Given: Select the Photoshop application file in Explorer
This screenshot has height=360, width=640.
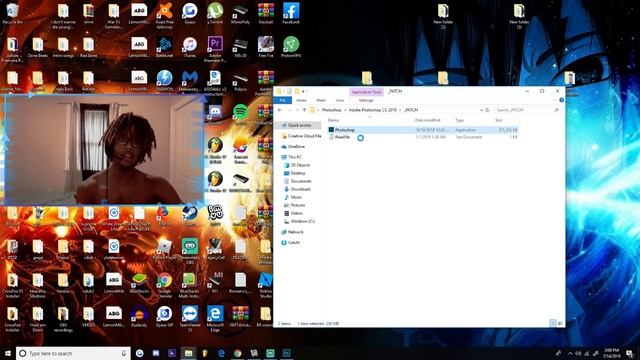Looking at the screenshot, I should tap(423, 130).
